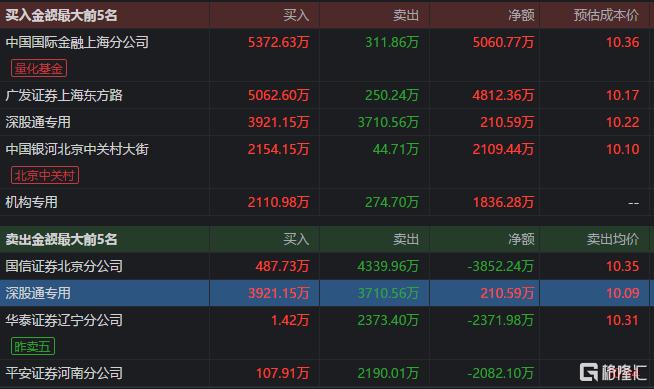
Task: Click the 昨卖五 green tag
Action: coord(33,346)
